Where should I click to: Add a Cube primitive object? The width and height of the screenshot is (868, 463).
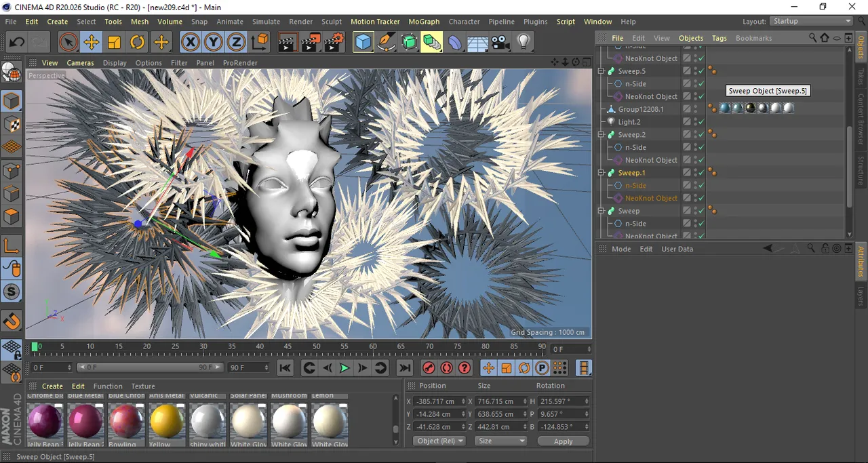coord(363,43)
